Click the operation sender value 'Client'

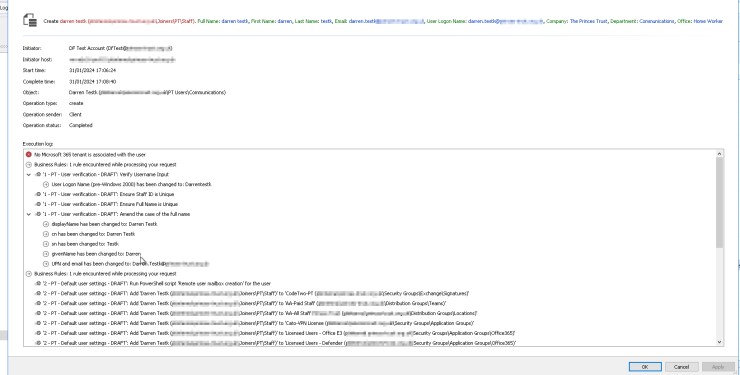click(x=75, y=114)
